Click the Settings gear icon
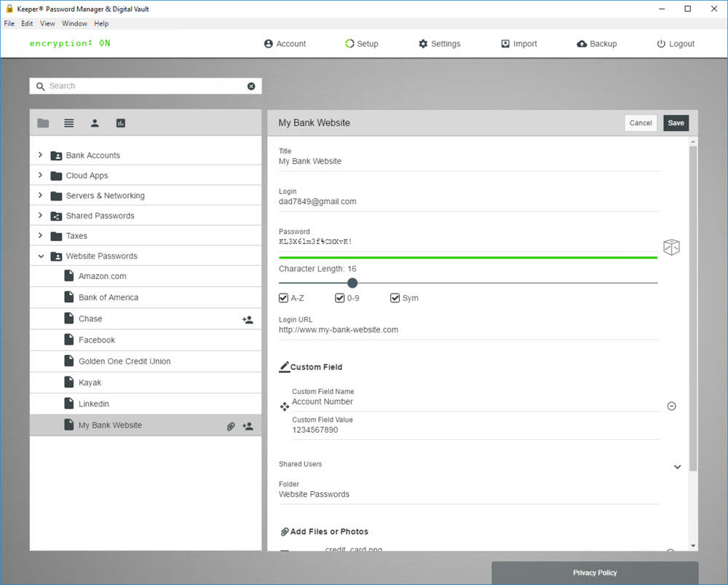 coord(423,44)
